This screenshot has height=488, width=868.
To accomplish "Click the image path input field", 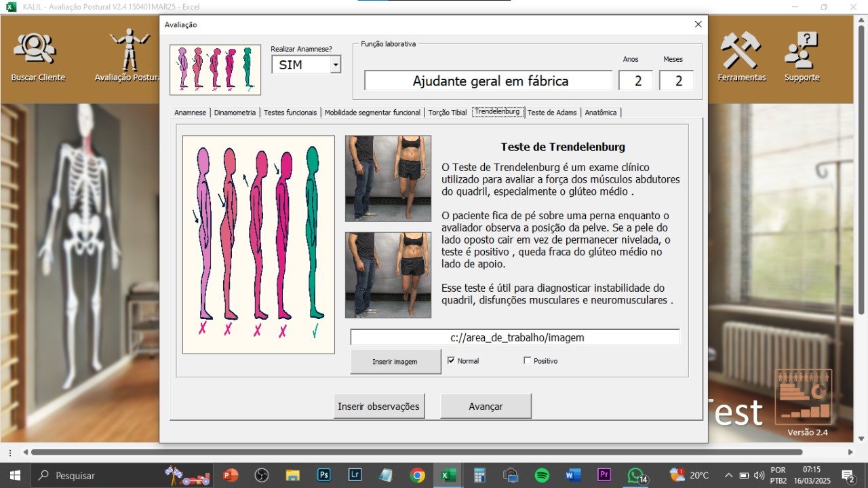I will tap(515, 337).
